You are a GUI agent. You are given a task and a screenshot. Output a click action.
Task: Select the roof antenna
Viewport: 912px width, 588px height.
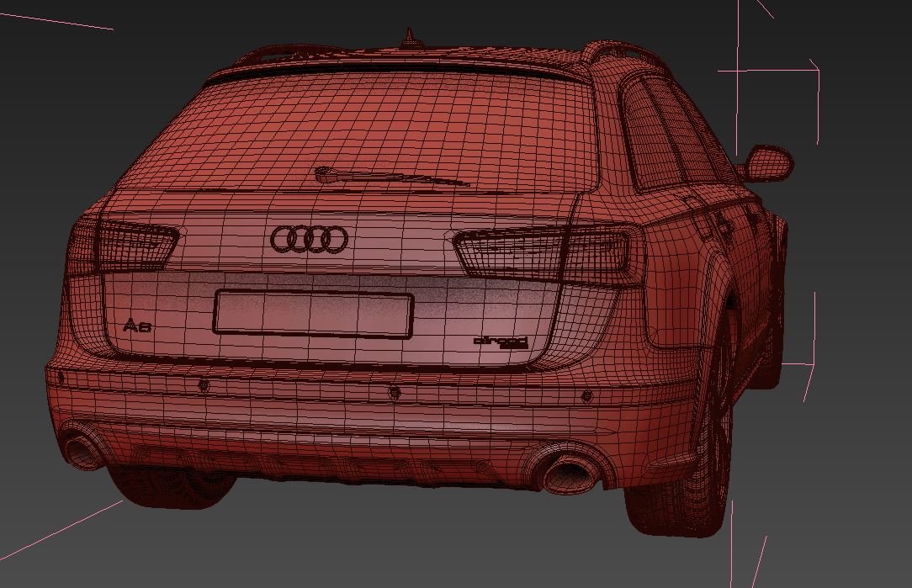pyautogui.click(x=410, y=37)
